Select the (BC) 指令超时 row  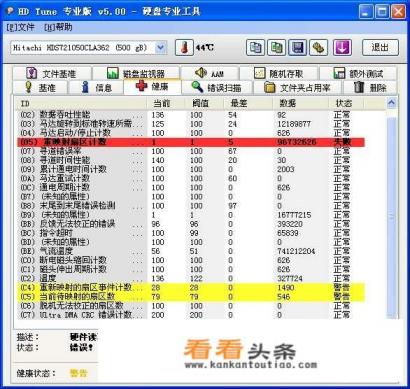[x=191, y=233]
